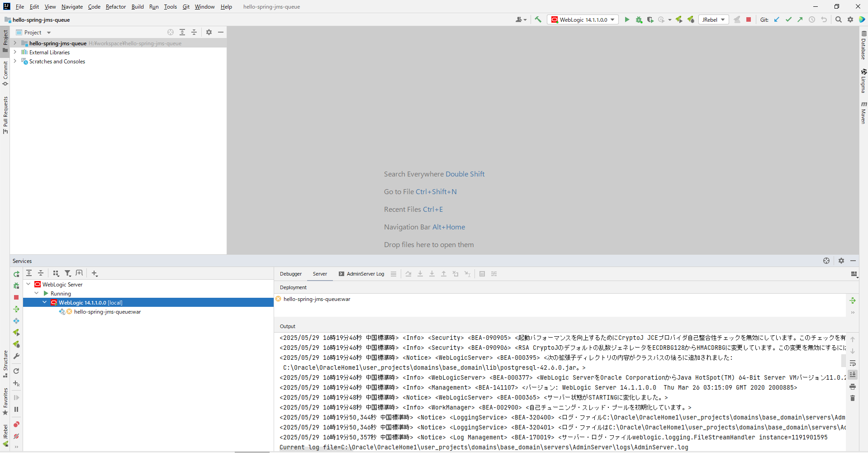The width and height of the screenshot is (868, 453).
Task: Open JRebel dropdown in toolbar
Action: pyautogui.click(x=714, y=19)
